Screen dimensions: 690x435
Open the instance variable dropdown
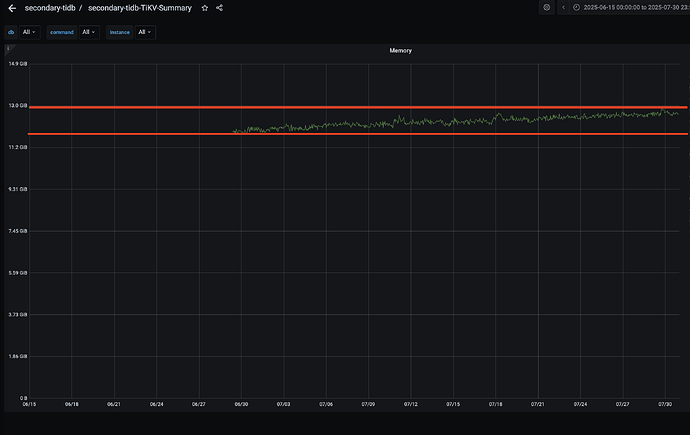click(145, 32)
